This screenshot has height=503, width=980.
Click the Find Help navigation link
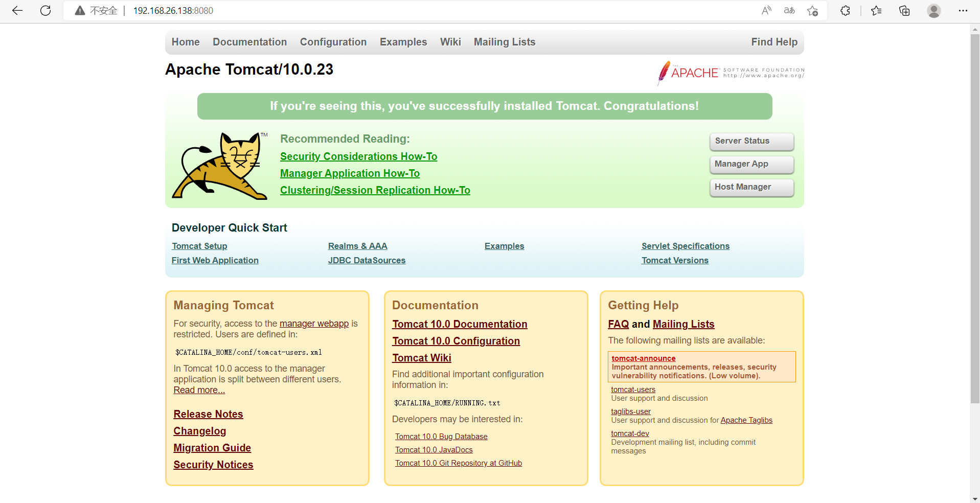[774, 42]
